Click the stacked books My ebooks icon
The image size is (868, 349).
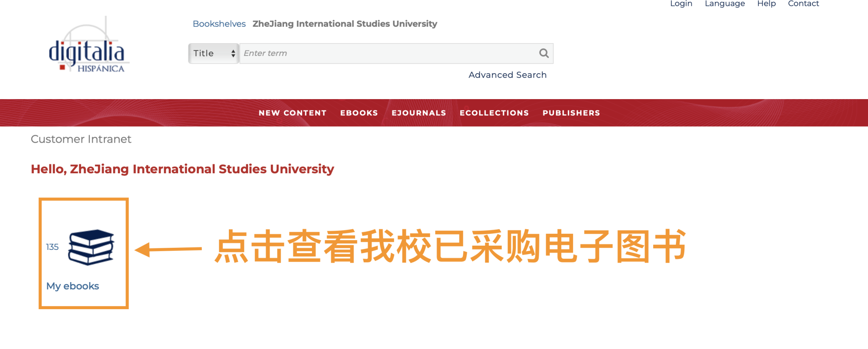click(91, 247)
